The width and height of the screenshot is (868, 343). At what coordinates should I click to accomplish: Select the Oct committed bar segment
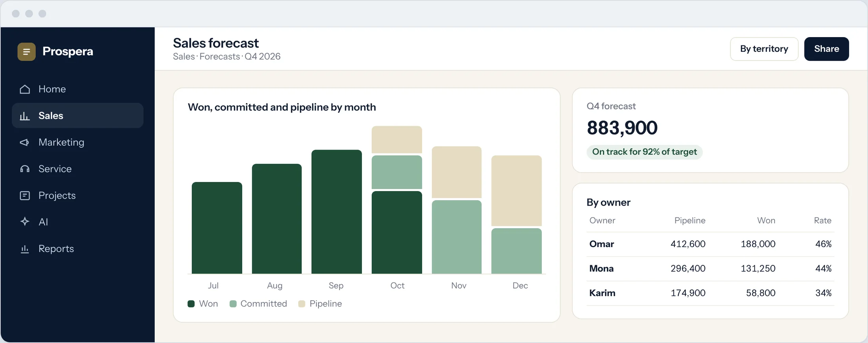(397, 172)
